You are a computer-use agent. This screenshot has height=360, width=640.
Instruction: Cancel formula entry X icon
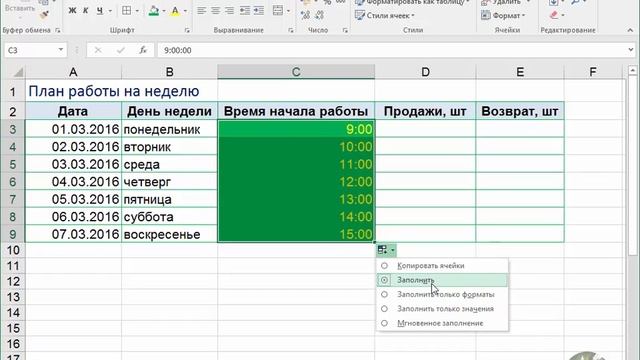pos(98,50)
